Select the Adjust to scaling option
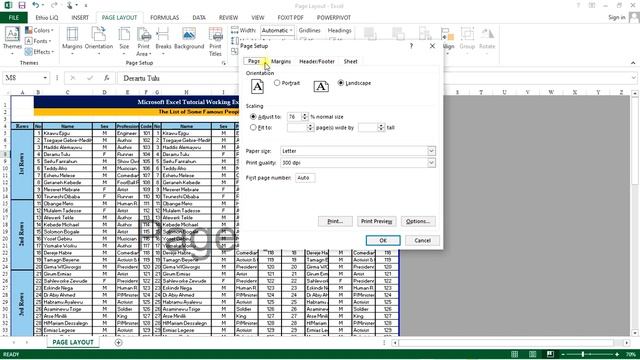 [x=253, y=117]
